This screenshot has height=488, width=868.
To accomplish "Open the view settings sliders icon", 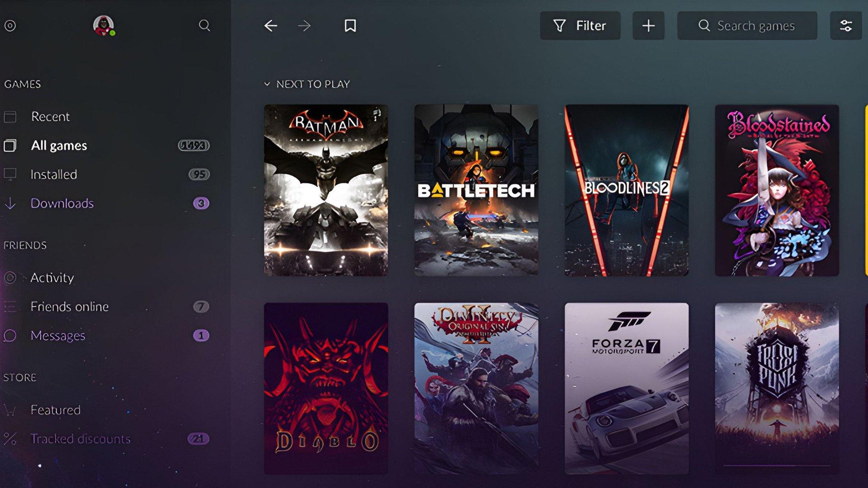I will coord(846,26).
